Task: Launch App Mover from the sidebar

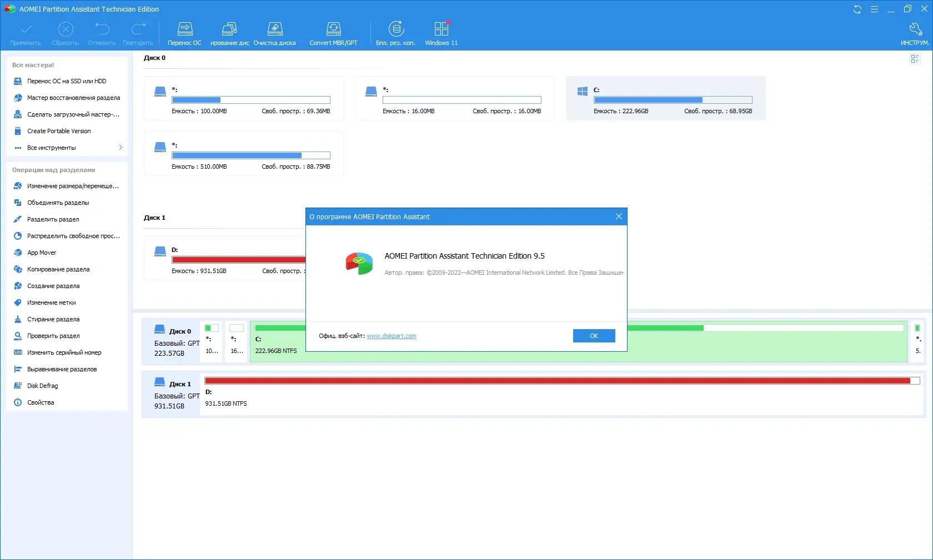Action: pos(41,253)
